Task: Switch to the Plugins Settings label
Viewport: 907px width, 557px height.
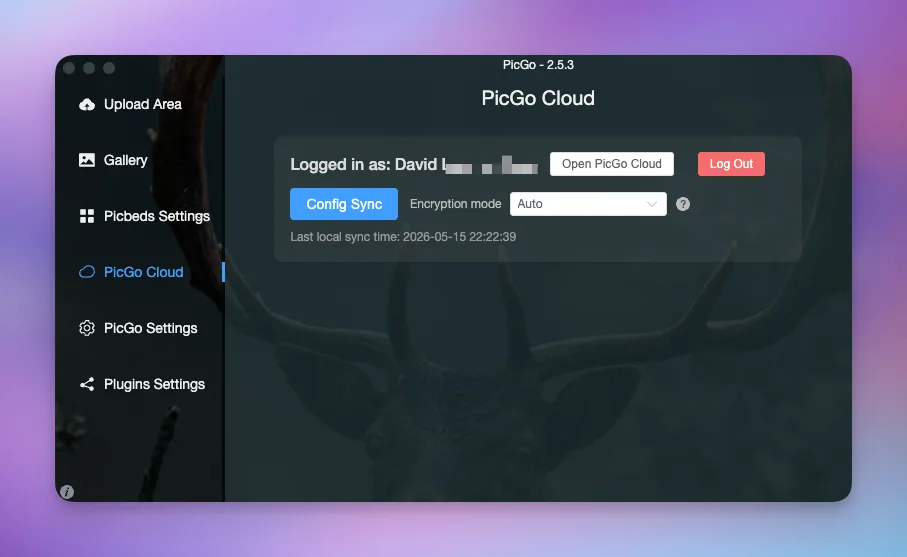Action: pyautogui.click(x=154, y=384)
